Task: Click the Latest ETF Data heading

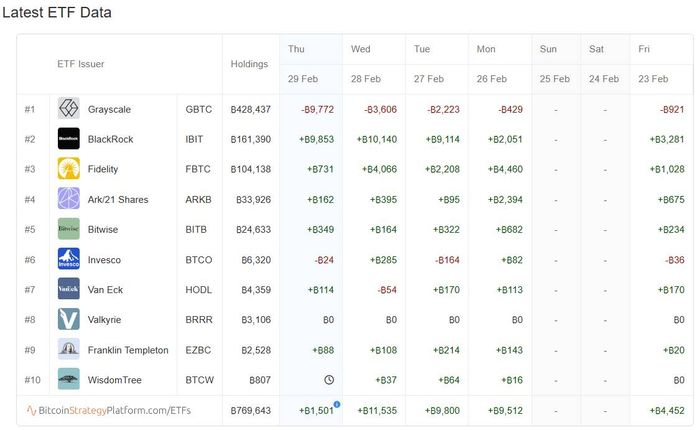Action: pos(57,13)
